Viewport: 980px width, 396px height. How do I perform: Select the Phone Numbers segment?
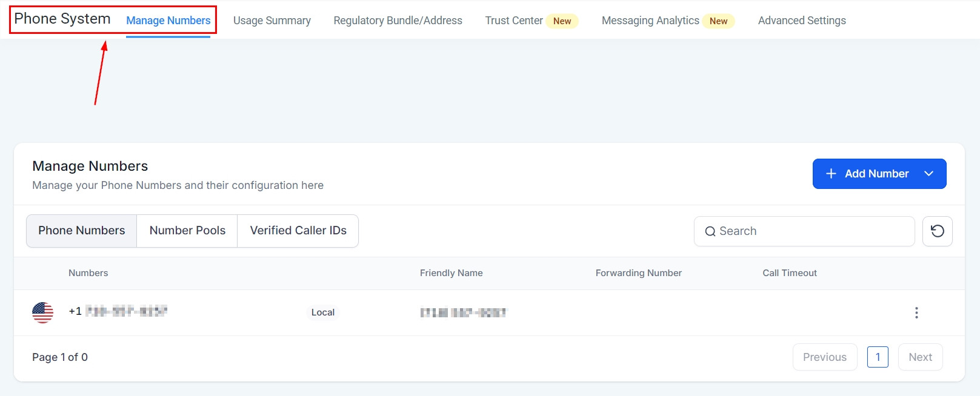tap(82, 231)
